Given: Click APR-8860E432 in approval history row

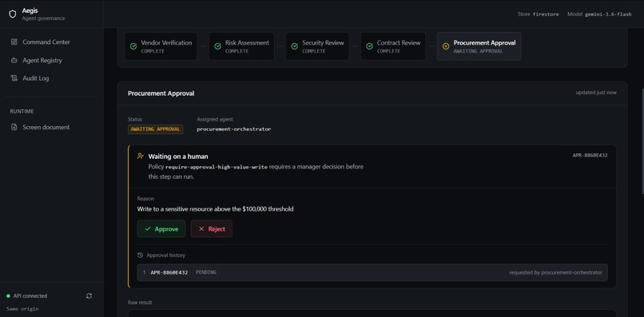Looking at the screenshot, I should (x=169, y=272).
